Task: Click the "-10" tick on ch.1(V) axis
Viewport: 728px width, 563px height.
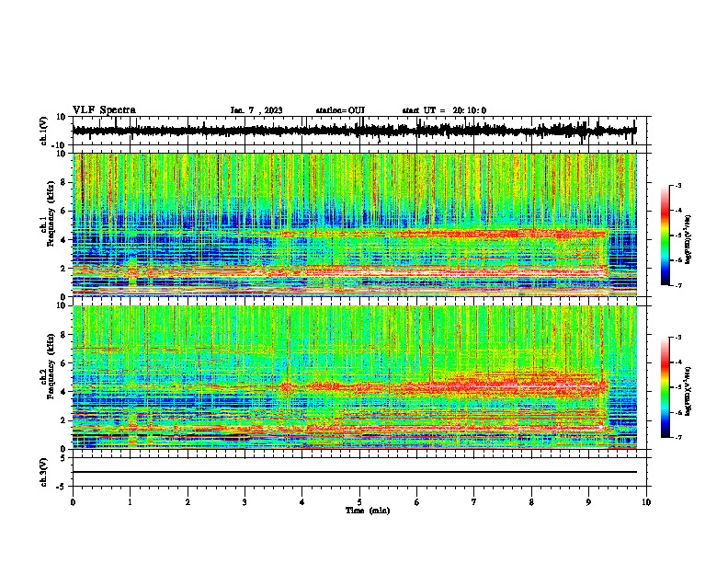Action: pos(59,145)
